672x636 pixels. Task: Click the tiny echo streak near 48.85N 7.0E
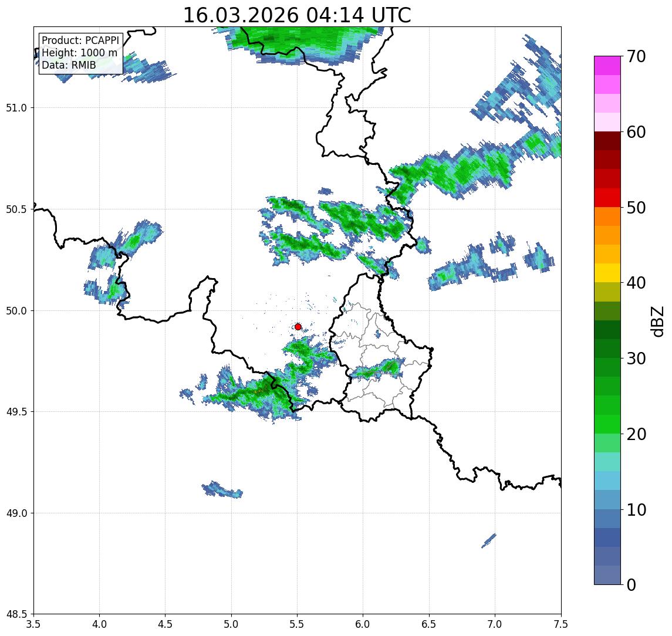[x=488, y=541]
